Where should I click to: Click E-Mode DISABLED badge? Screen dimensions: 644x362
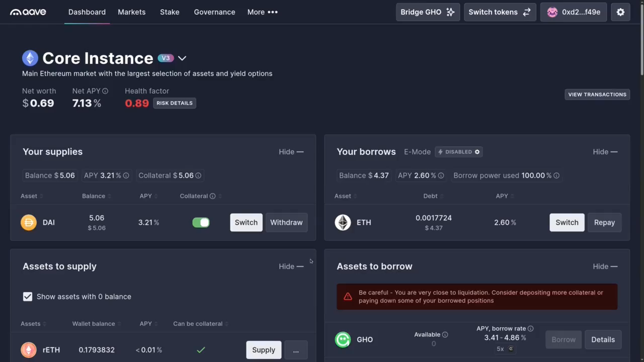459,152
